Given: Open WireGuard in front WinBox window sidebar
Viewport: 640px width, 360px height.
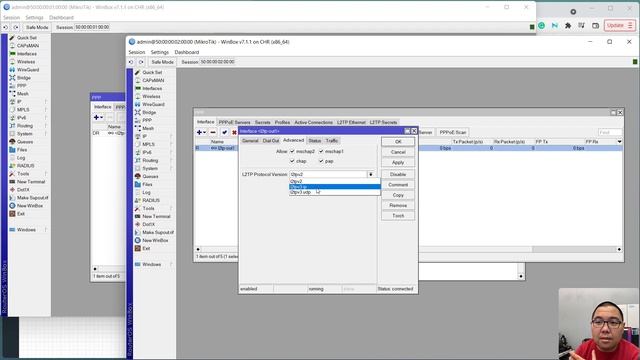Looking at the screenshot, I should click(153, 104).
